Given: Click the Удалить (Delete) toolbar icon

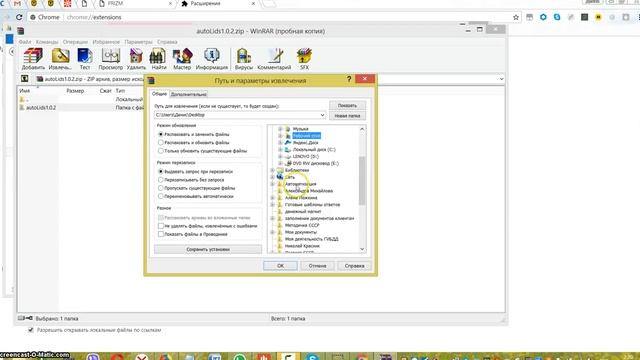Looking at the screenshot, I should 136,59.
